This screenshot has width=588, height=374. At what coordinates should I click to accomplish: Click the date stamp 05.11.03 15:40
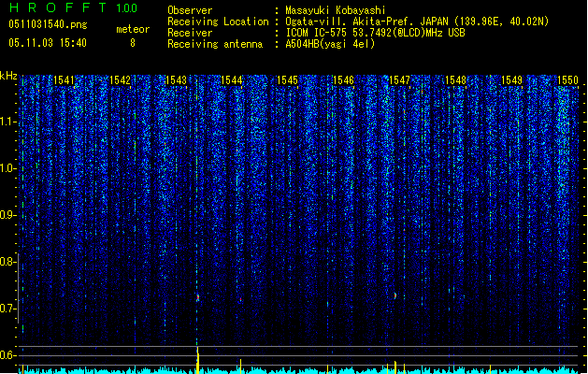pyautogui.click(x=48, y=43)
